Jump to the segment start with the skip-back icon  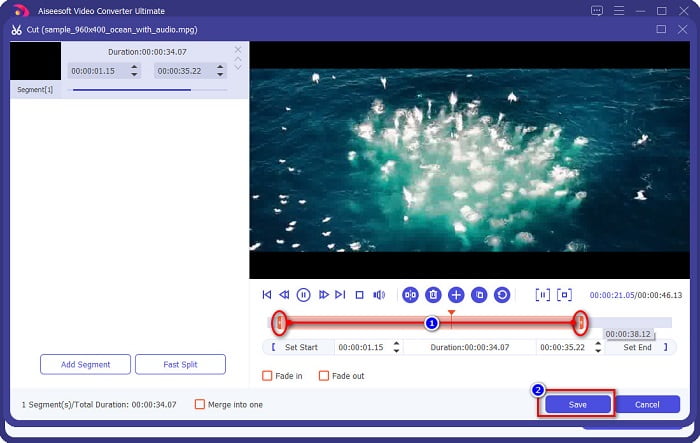[267, 295]
